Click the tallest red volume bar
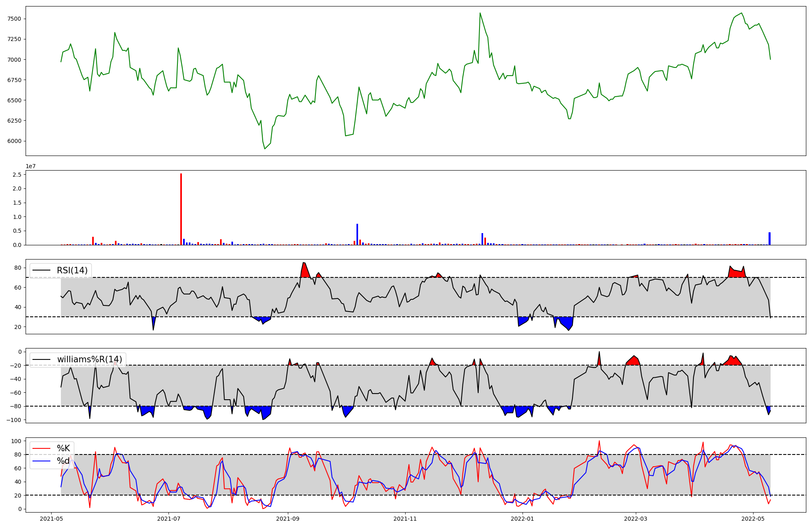Image resolution: width=812 pixels, height=528 pixels. click(x=181, y=209)
